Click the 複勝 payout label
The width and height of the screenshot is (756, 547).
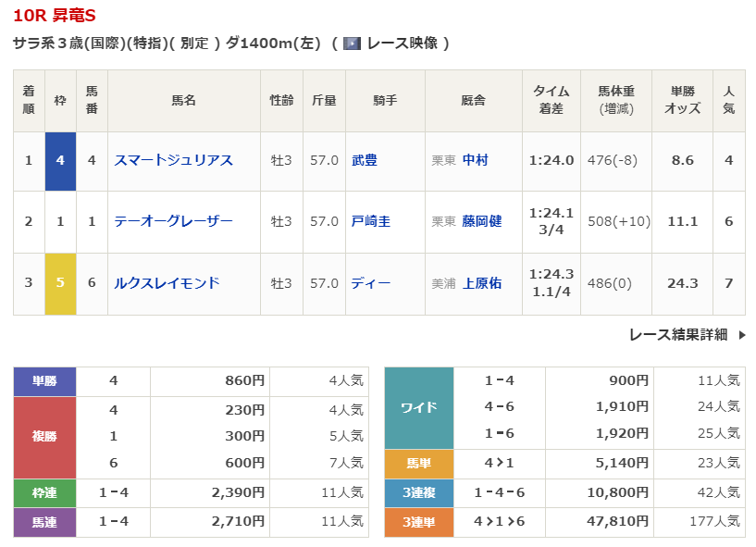(x=44, y=438)
